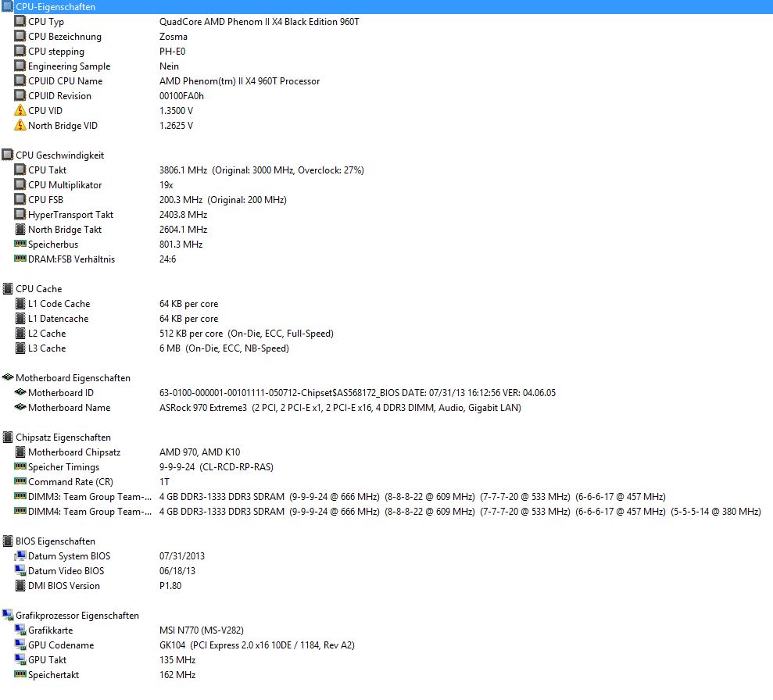773x700 pixels.
Task: Select the 2403.8 MHz HyperTransport value
Action: coord(183,214)
